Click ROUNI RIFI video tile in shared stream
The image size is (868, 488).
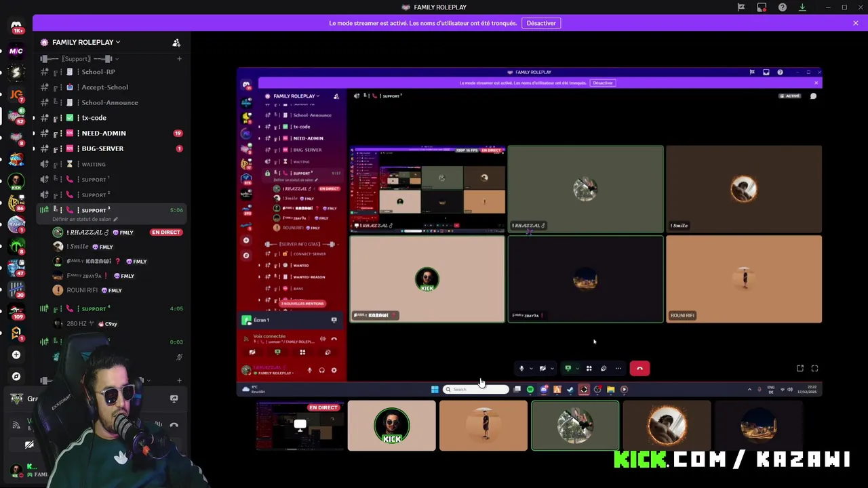[744, 279]
